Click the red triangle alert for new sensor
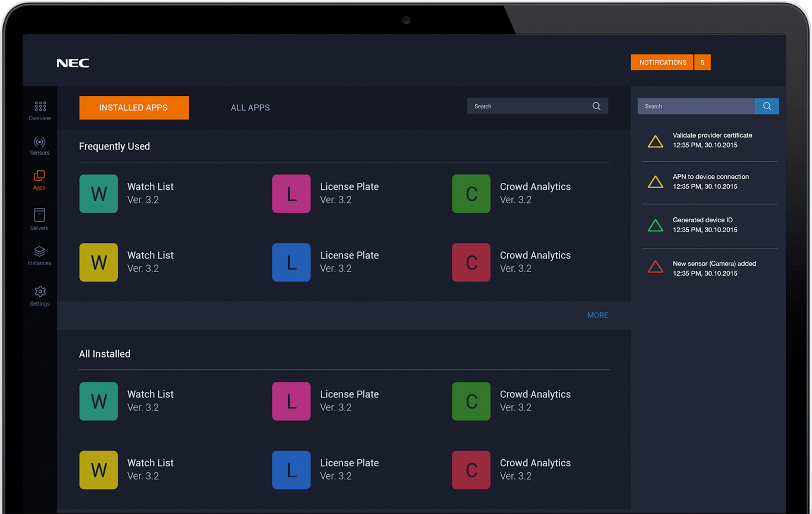Screen dimensions: 812x514 coord(655,267)
